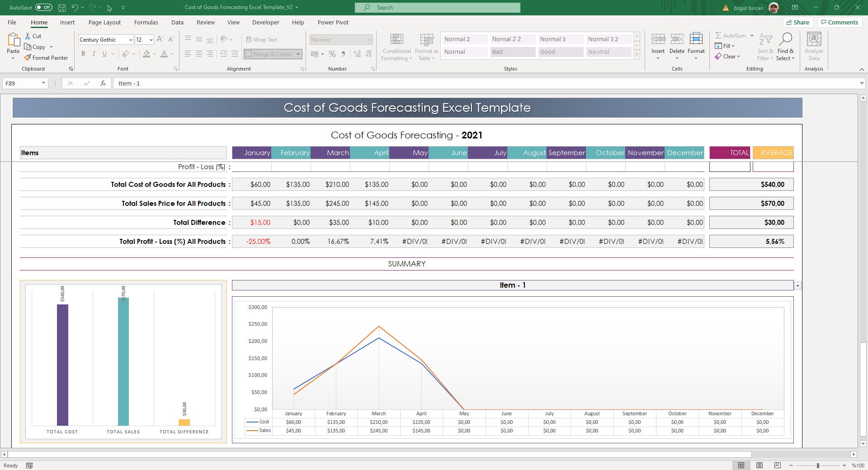Open Conditional Formatting options
868x470 pixels.
click(396, 47)
